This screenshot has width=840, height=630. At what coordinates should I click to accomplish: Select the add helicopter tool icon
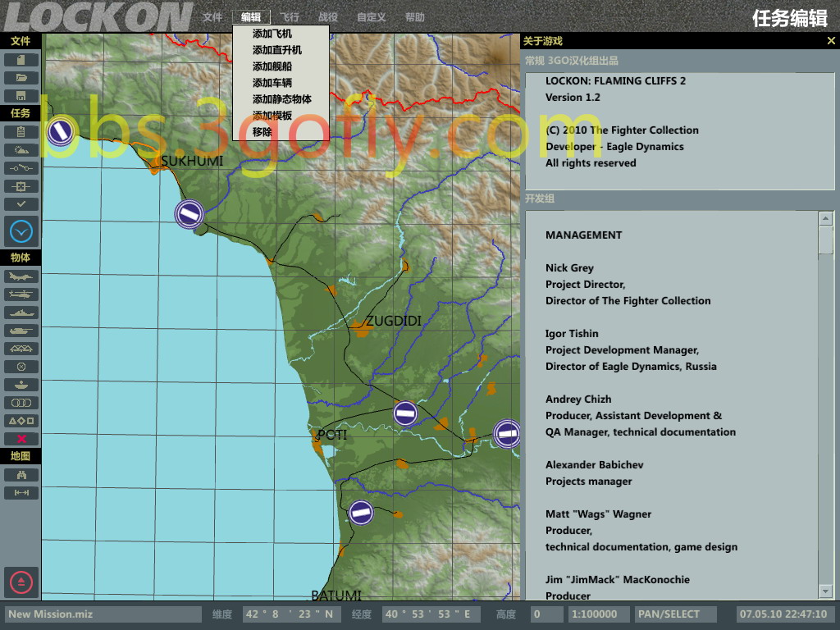21,294
